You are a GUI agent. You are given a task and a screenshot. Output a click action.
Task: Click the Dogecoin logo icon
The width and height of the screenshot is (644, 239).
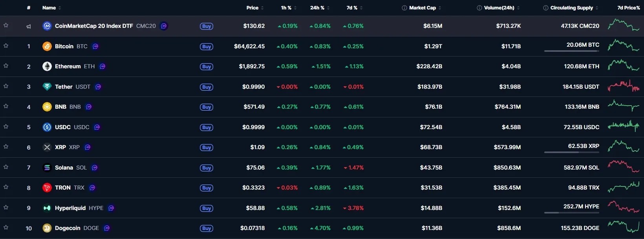pos(47,228)
